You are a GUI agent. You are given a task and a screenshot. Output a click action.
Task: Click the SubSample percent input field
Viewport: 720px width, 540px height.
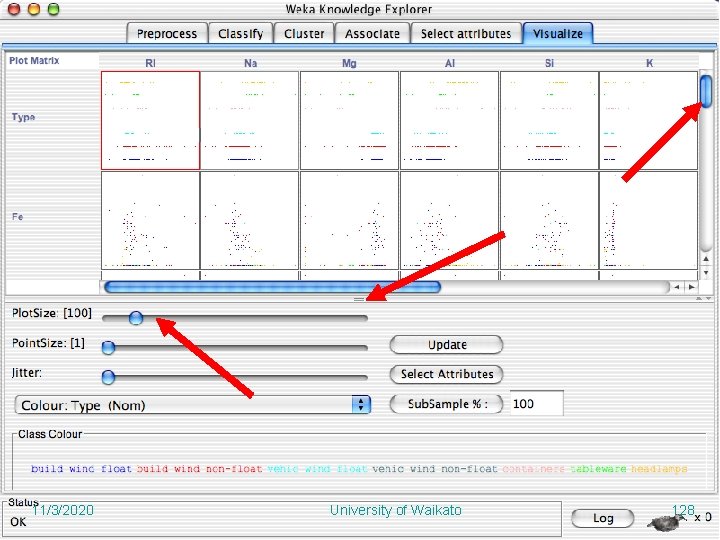pyautogui.click(x=536, y=404)
